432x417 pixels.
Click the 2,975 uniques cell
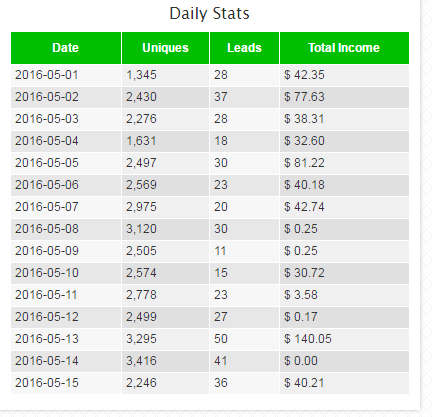click(x=165, y=207)
